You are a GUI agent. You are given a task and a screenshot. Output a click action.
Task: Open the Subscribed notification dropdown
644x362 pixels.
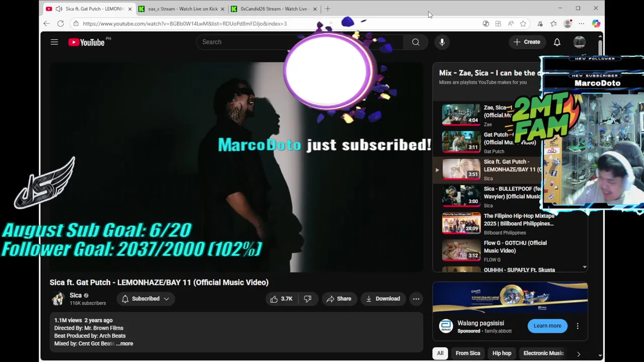point(145,299)
